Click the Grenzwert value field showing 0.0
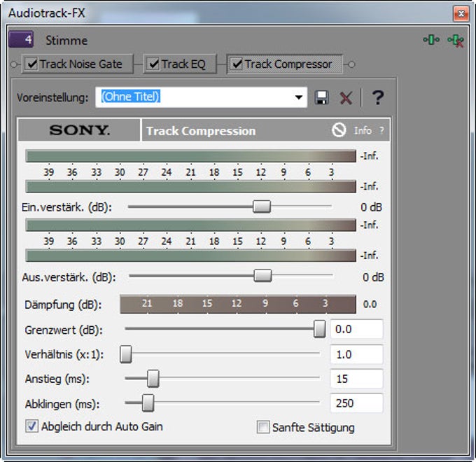The image size is (476, 462). click(357, 329)
